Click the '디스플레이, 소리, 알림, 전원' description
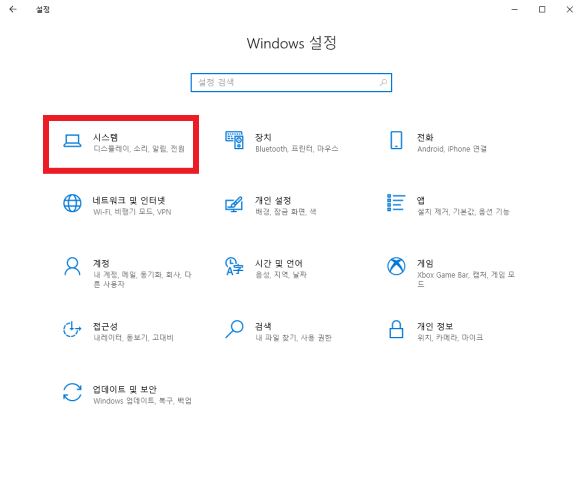The width and height of the screenshot is (583, 483). (x=139, y=149)
